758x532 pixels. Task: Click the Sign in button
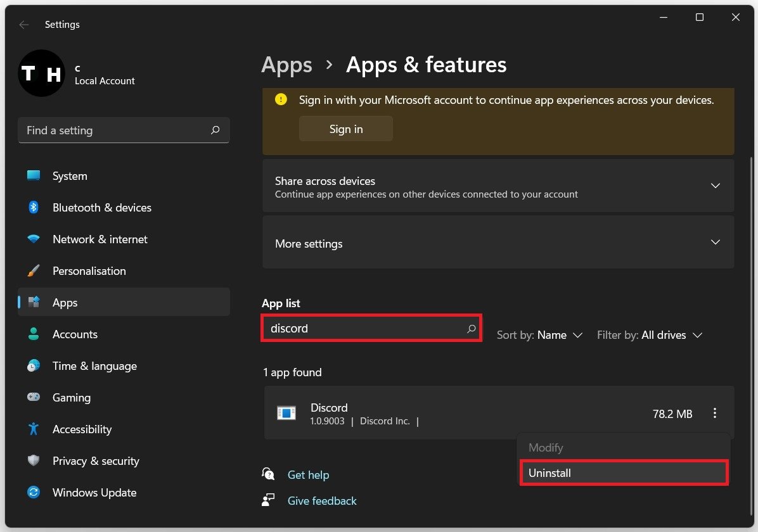point(346,129)
